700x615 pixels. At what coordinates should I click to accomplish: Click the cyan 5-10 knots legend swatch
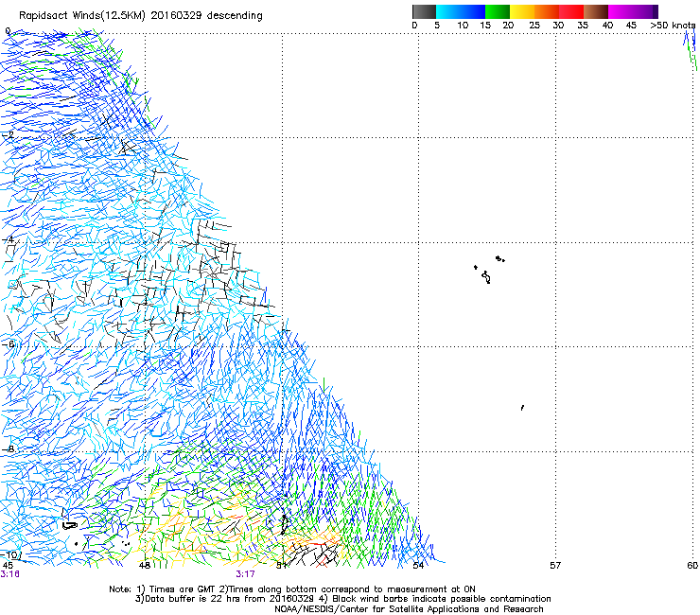448,11
